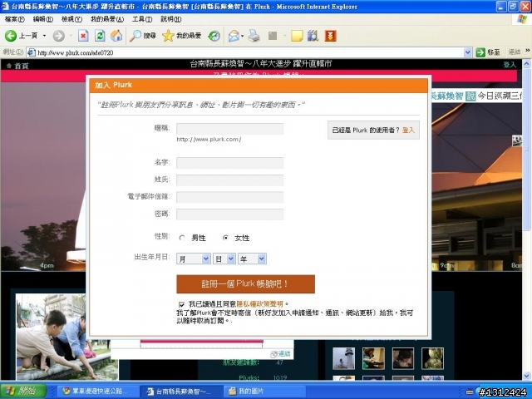Open the Tools menu
Viewport: 532px width, 399px height.
pyautogui.click(x=142, y=19)
